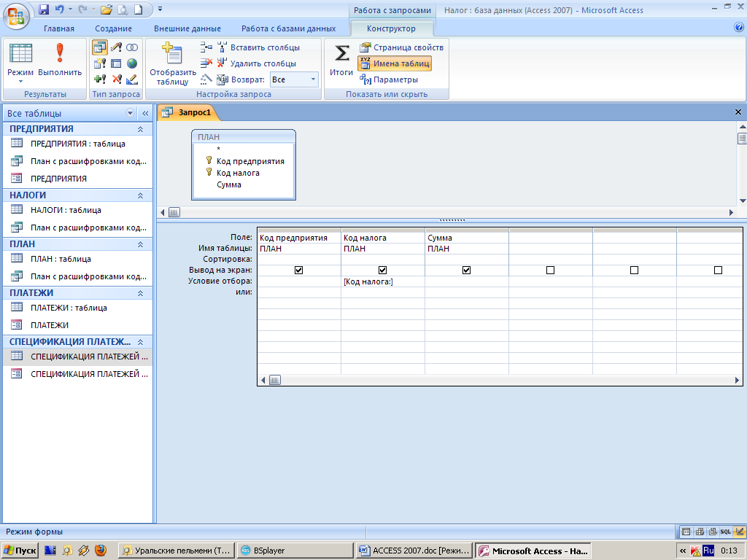
Task: Open the Внешние данные ribbon tab
Action: 187,28
